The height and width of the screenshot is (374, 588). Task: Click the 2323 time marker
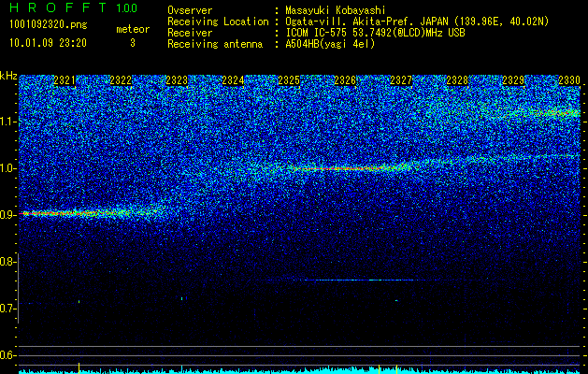click(x=177, y=80)
